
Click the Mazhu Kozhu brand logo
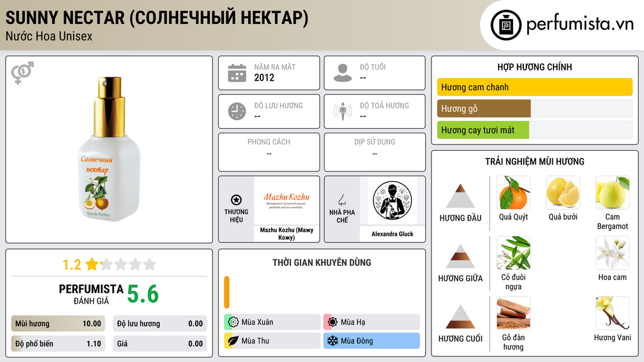[287, 200]
